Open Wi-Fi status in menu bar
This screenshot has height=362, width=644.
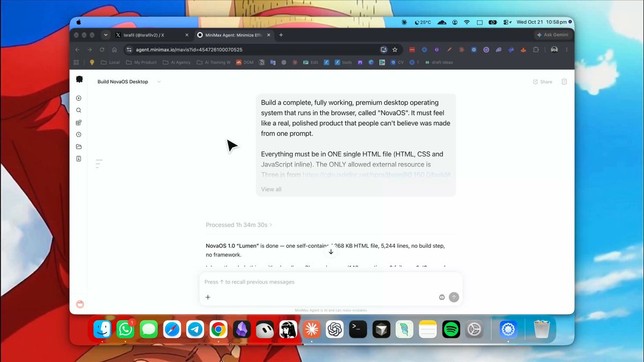click(x=467, y=22)
